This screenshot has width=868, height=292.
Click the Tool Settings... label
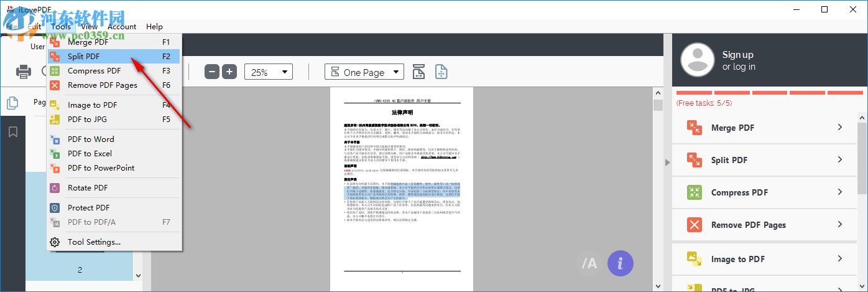coord(94,242)
